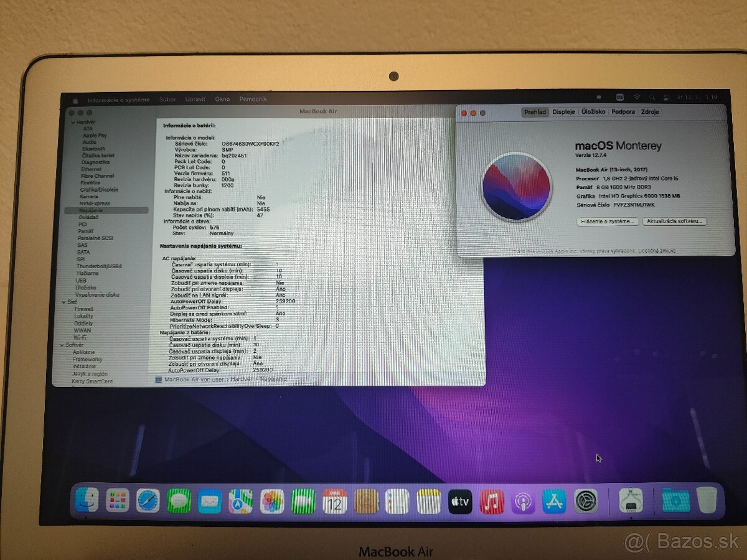Open Spotlight search from the menu bar
Viewport: 747px width, 560px height.
click(x=652, y=98)
